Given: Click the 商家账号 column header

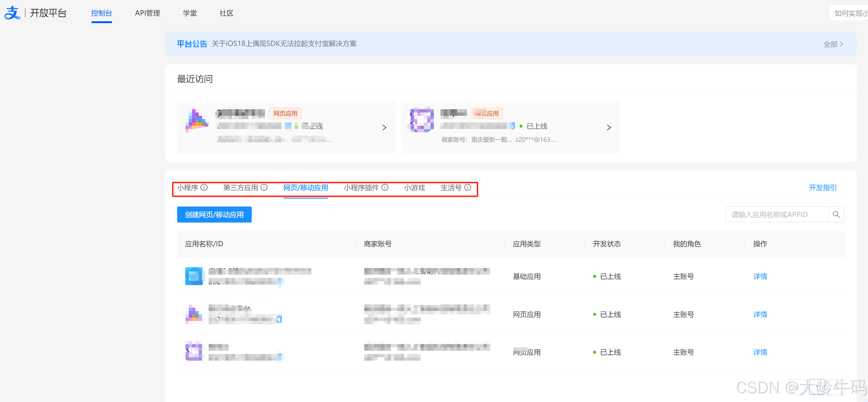Looking at the screenshot, I should pyautogui.click(x=377, y=244).
